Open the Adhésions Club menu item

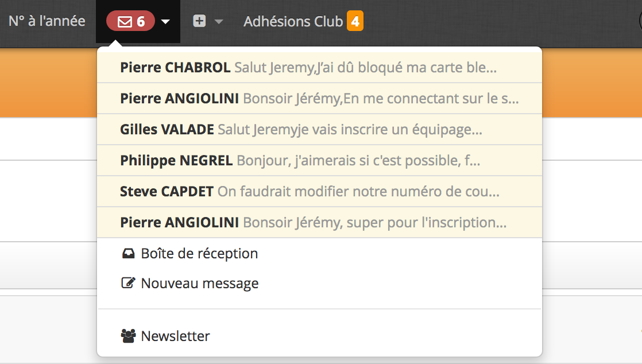point(293,21)
